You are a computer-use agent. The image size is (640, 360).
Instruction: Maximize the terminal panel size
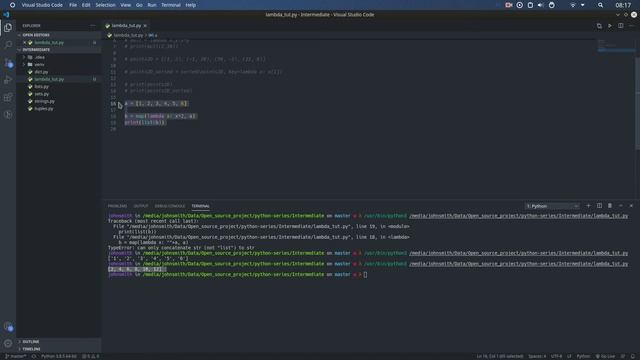click(x=620, y=206)
